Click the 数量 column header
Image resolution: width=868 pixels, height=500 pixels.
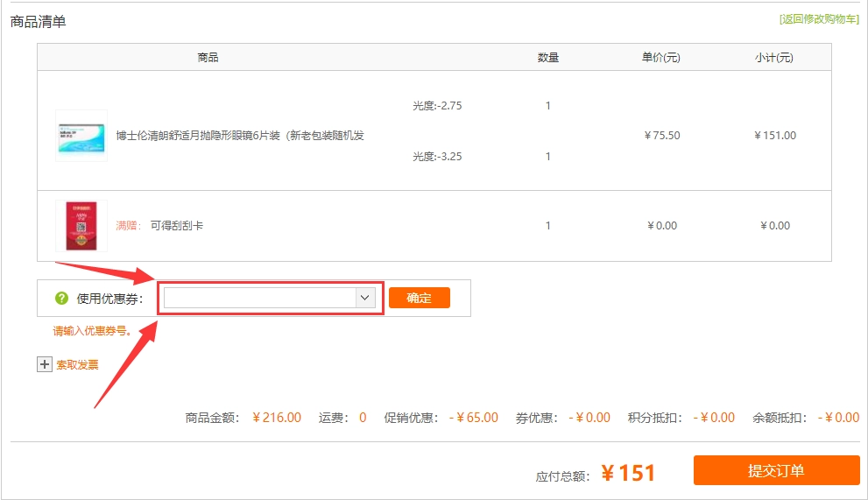548,58
